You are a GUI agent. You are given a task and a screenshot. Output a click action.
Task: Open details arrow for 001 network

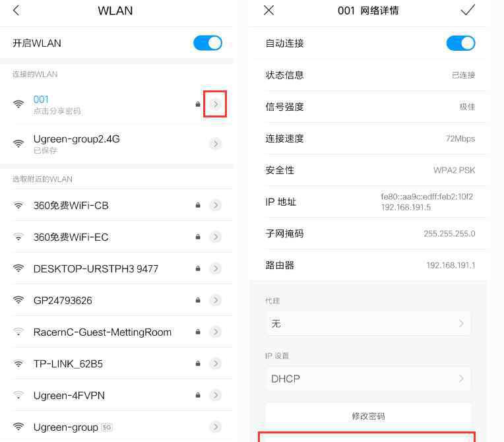click(x=215, y=104)
